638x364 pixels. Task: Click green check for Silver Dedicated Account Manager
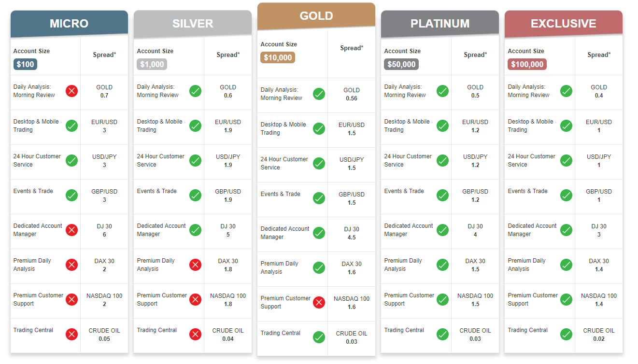pyautogui.click(x=195, y=230)
